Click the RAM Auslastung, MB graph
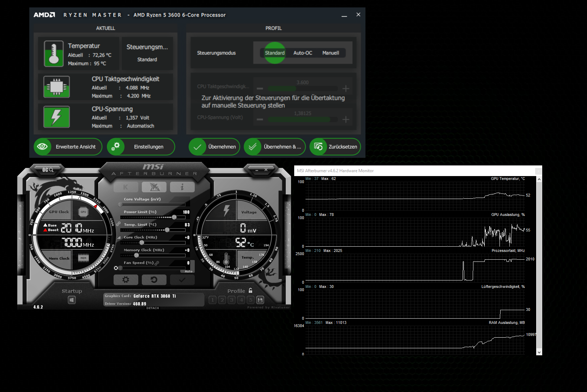 click(415, 340)
